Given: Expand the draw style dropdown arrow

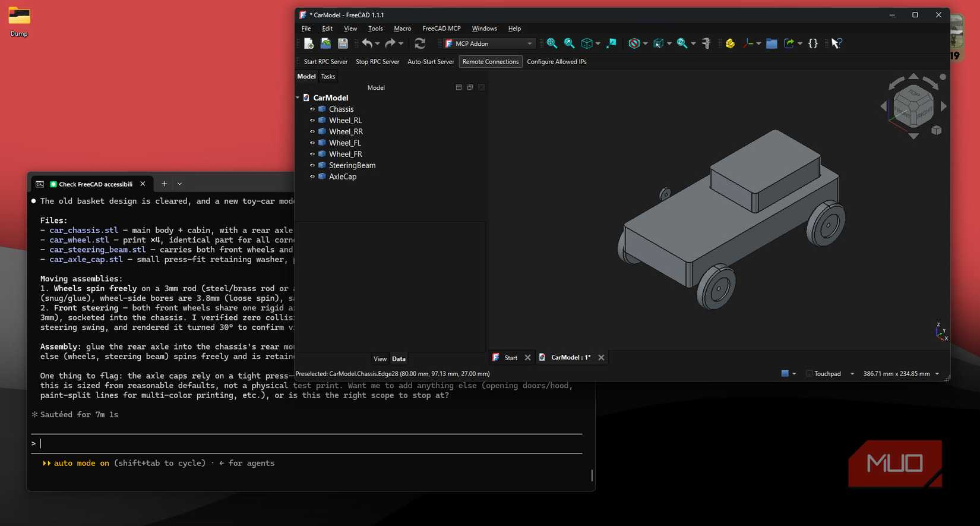Looking at the screenshot, I should 645,43.
